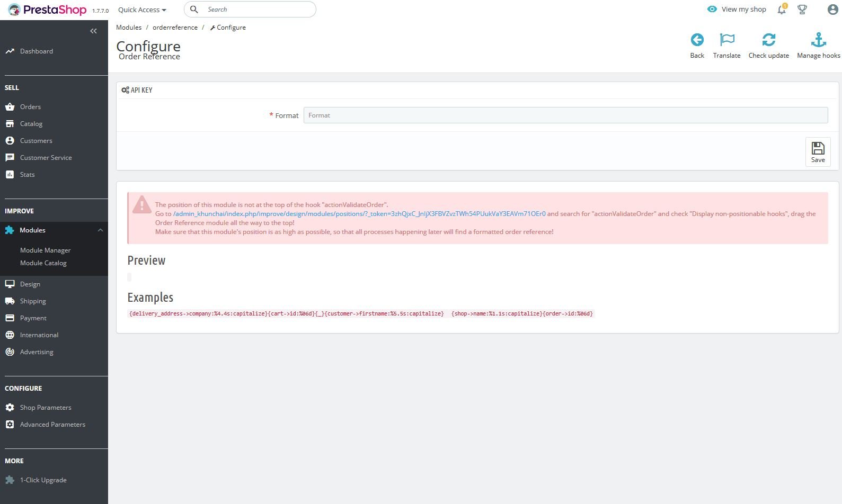
Task: Click the Design monitor icon
Action: 10,284
